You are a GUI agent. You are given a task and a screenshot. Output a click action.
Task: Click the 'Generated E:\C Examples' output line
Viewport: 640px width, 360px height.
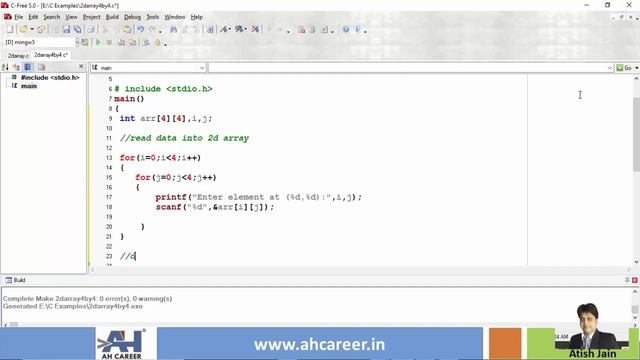pos(73,306)
